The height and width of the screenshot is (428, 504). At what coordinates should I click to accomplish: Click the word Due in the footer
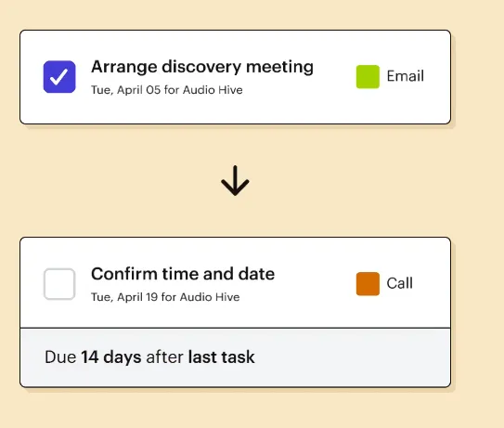tap(60, 357)
